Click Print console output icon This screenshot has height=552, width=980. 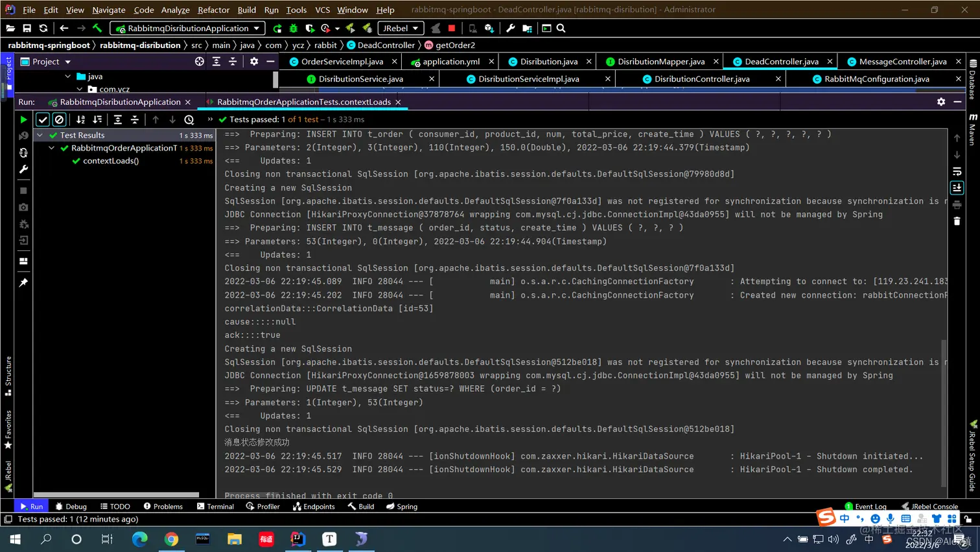tap(957, 204)
